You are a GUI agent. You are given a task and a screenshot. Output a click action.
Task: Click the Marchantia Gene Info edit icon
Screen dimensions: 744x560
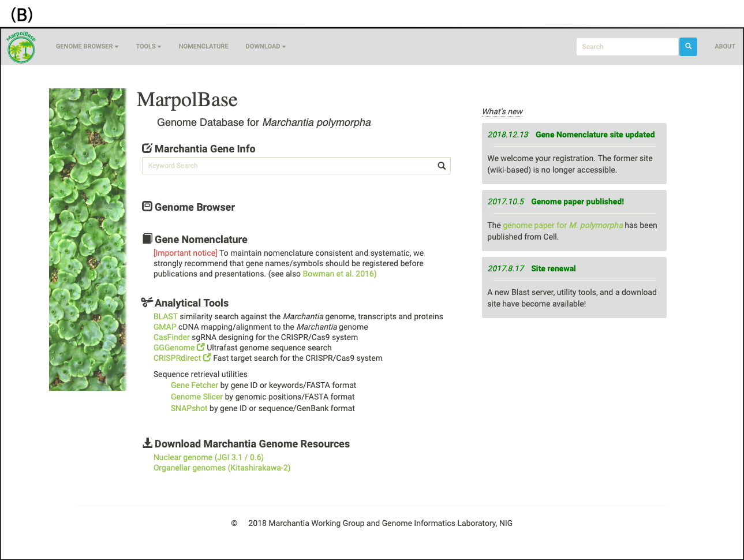147,148
